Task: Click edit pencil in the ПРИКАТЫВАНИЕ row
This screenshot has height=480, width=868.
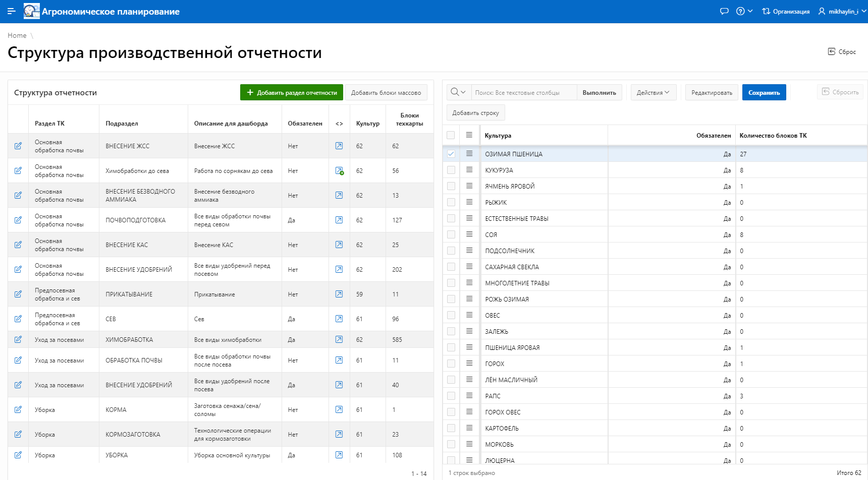Action: pos(18,294)
